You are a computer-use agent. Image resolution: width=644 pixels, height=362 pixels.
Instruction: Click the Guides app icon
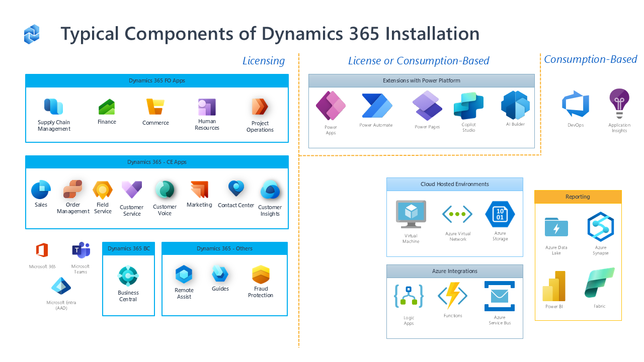coord(220,274)
